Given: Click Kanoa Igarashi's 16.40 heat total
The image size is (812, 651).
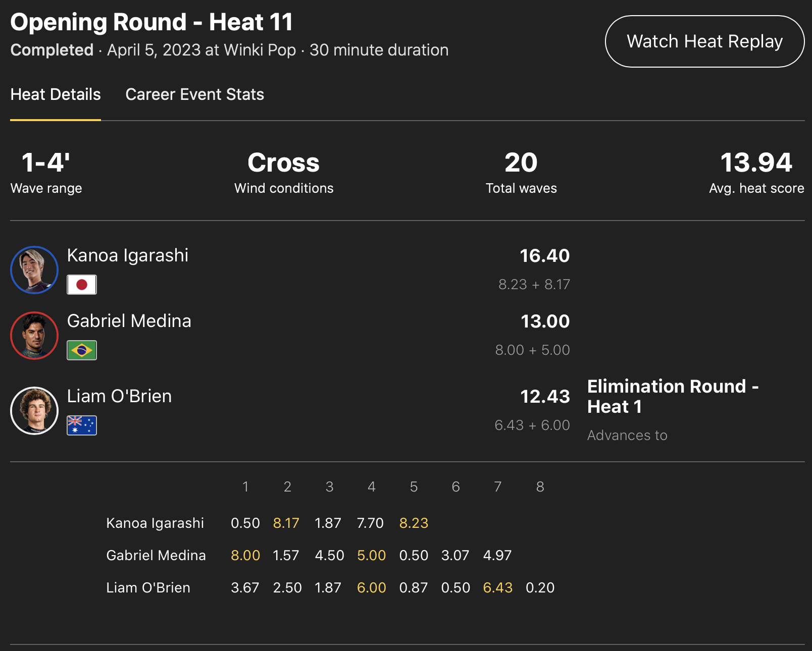Looking at the screenshot, I should click(544, 256).
